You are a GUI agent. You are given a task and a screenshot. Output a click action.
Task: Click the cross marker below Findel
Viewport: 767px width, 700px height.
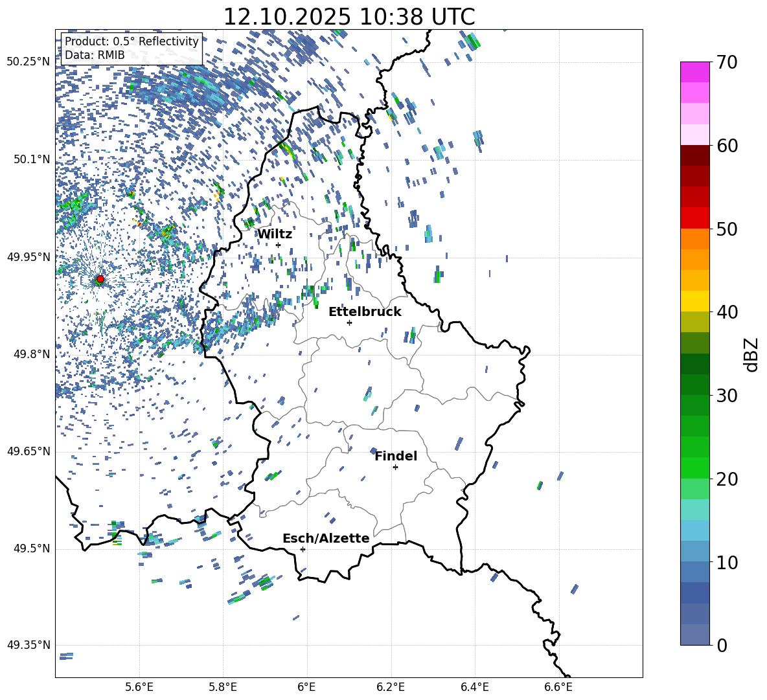click(x=395, y=468)
